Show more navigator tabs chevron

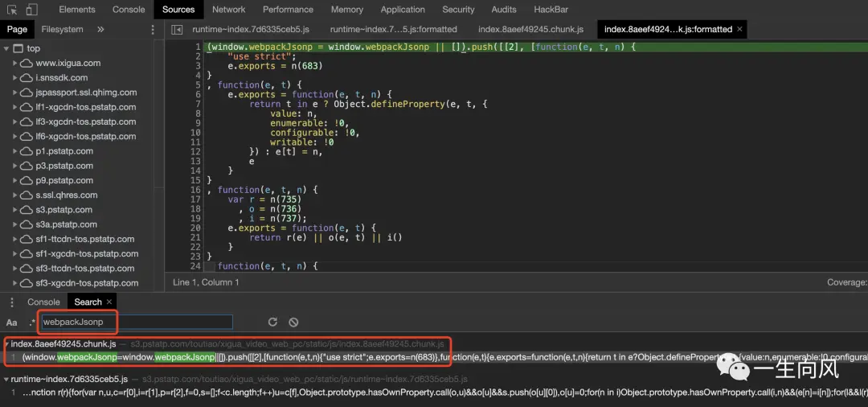coord(100,29)
